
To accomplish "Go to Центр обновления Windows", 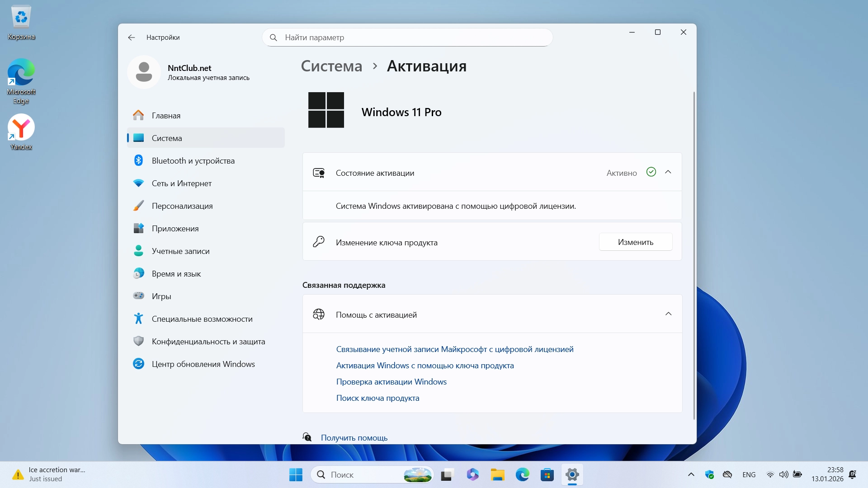I will 203,364.
